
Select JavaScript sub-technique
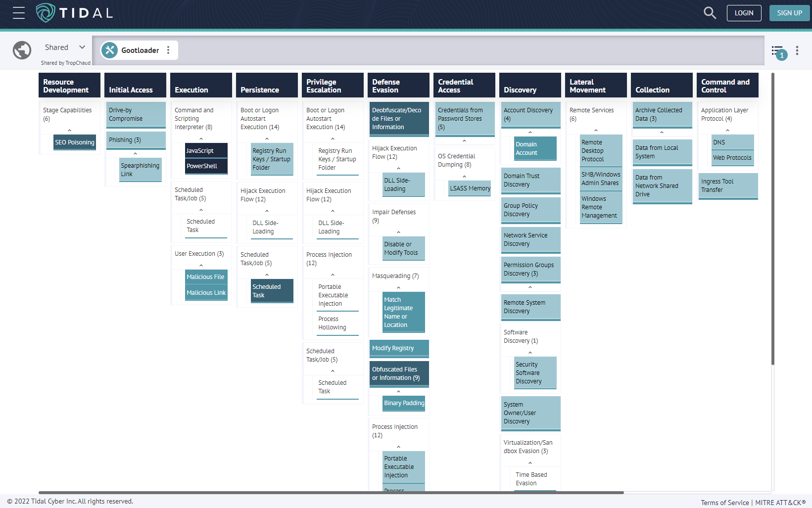206,151
